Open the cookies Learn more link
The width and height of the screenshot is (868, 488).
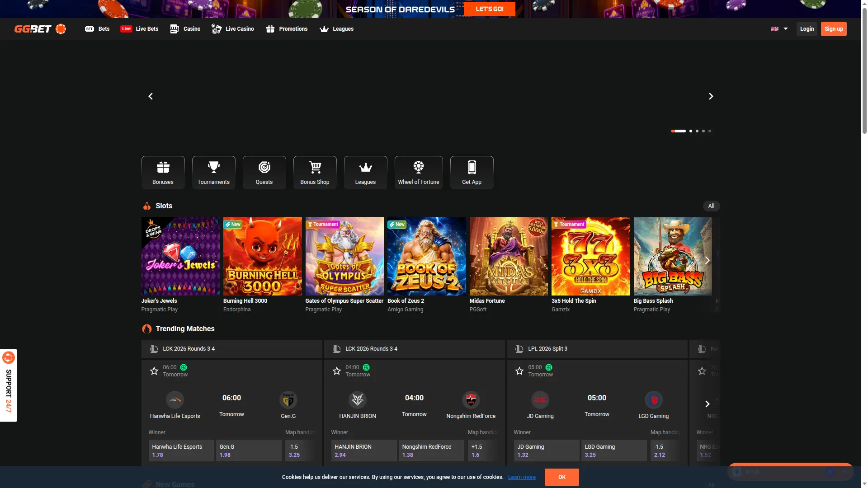click(x=522, y=477)
